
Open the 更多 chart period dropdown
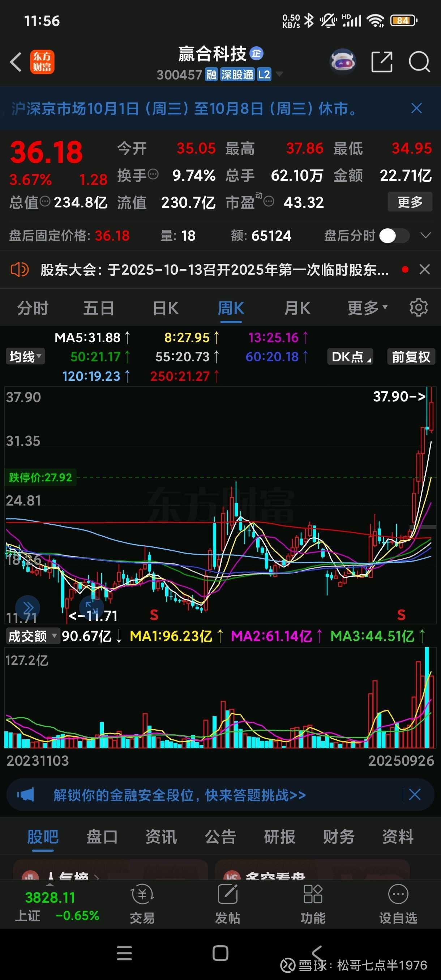(368, 308)
